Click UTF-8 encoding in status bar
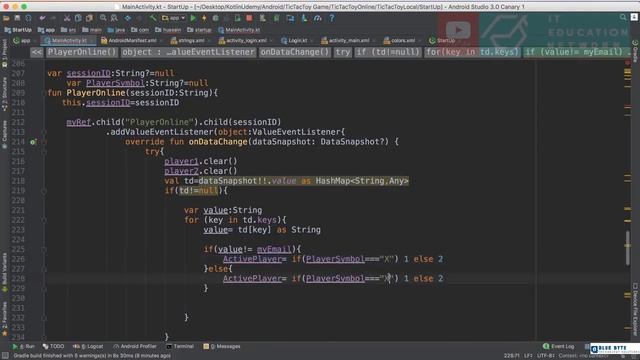 [x=545, y=356]
